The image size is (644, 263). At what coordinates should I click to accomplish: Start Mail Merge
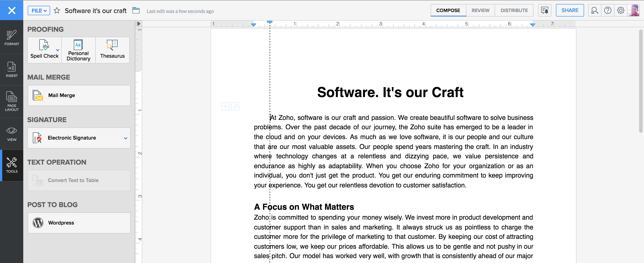pyautogui.click(x=79, y=95)
